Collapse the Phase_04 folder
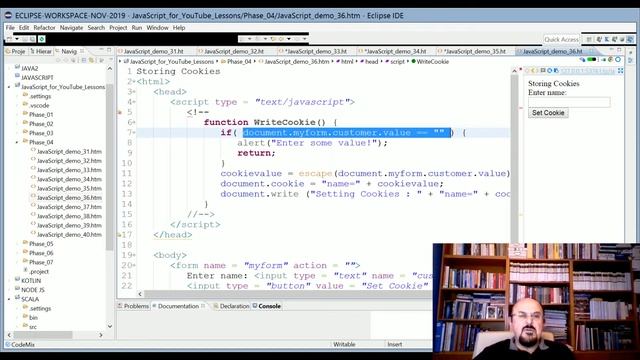This screenshot has height=360, width=640. tap(17, 142)
